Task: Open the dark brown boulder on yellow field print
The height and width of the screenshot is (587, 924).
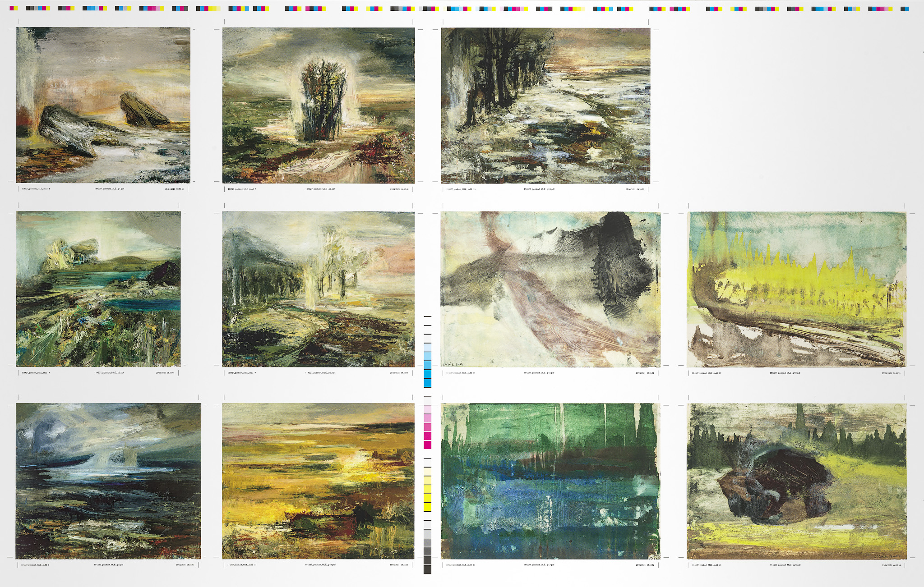Action: pyautogui.click(x=796, y=481)
